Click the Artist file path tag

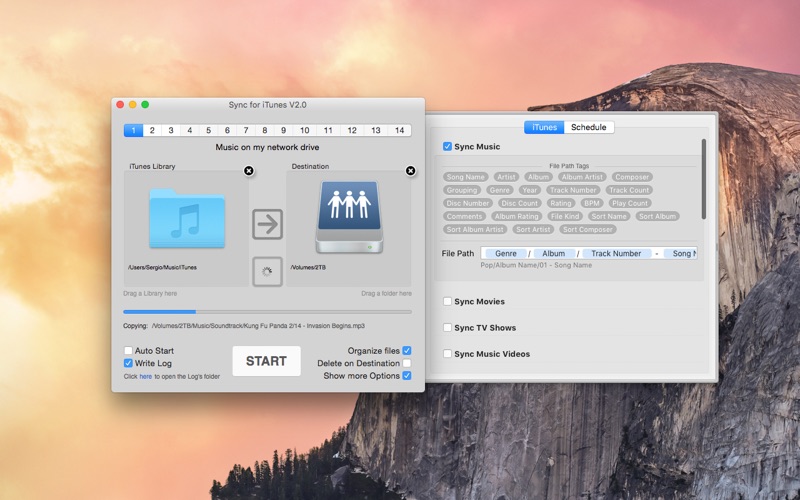506,177
